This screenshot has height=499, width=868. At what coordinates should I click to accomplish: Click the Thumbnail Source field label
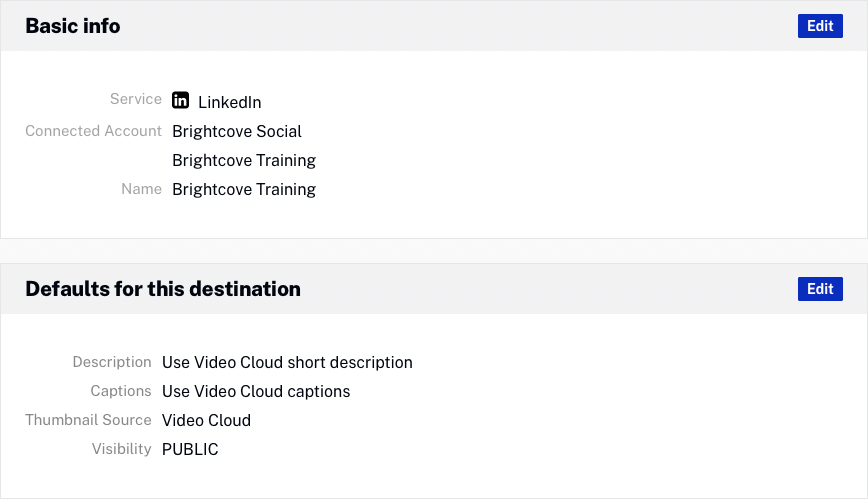coord(88,420)
